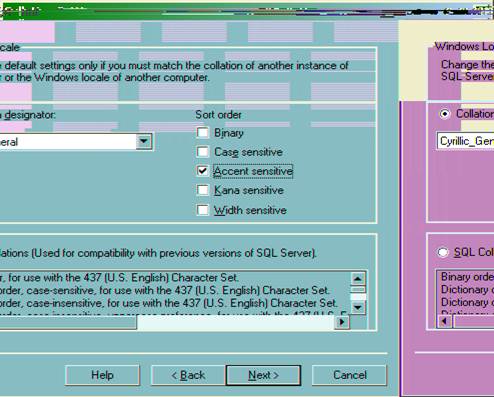Select Collation radio button in pink window
Viewport: 494px width, 397px height.
pos(444,114)
